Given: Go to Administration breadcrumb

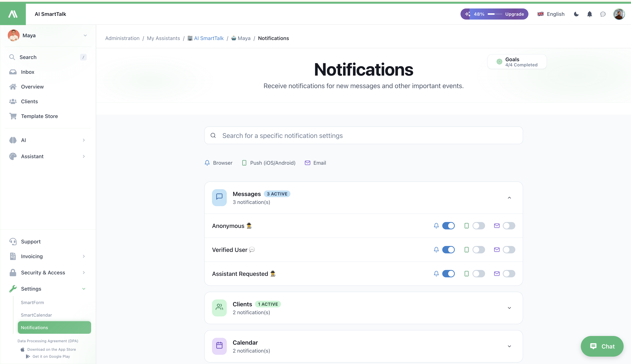Looking at the screenshot, I should [x=122, y=38].
